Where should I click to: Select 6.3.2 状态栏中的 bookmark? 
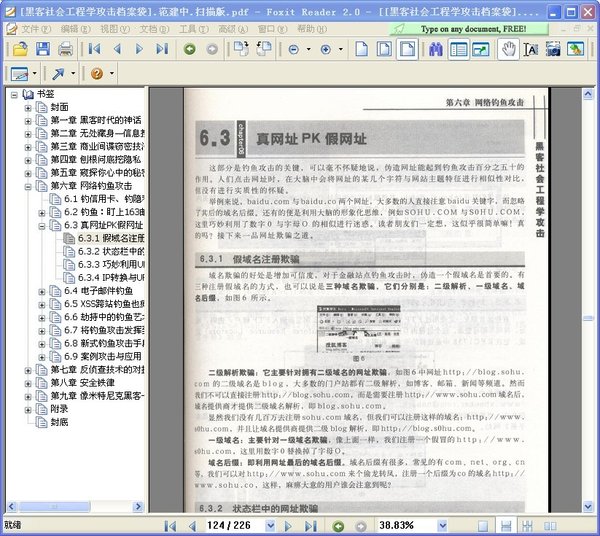(x=111, y=252)
